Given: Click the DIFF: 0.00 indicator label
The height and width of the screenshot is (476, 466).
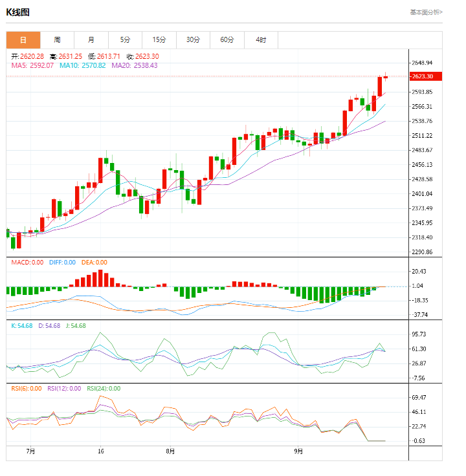Looking at the screenshot, I should point(62,262).
